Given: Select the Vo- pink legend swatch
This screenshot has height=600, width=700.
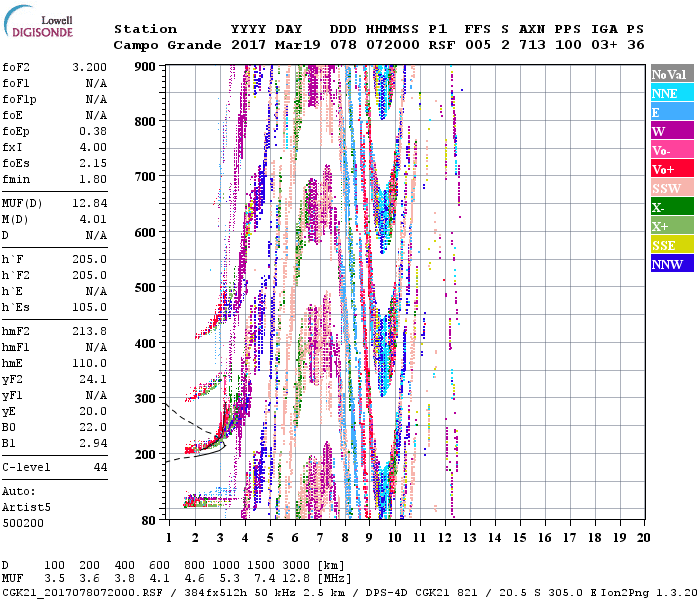Looking at the screenshot, I should [672, 150].
